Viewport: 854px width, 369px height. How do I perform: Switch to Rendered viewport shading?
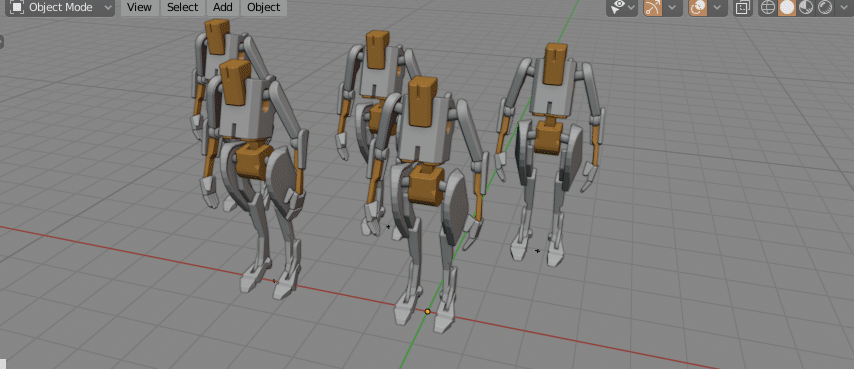coord(825,8)
